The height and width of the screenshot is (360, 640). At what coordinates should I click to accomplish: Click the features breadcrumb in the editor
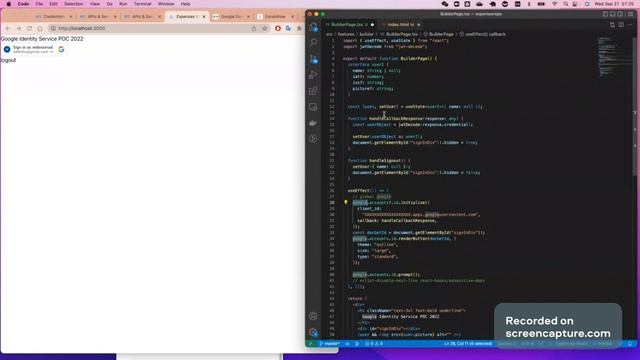click(x=346, y=34)
